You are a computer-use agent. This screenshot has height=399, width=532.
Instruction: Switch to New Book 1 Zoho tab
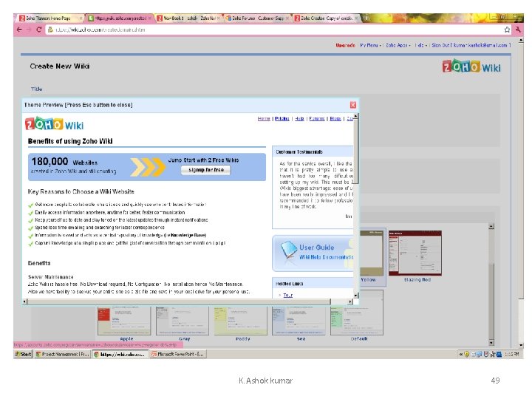pyautogui.click(x=188, y=18)
